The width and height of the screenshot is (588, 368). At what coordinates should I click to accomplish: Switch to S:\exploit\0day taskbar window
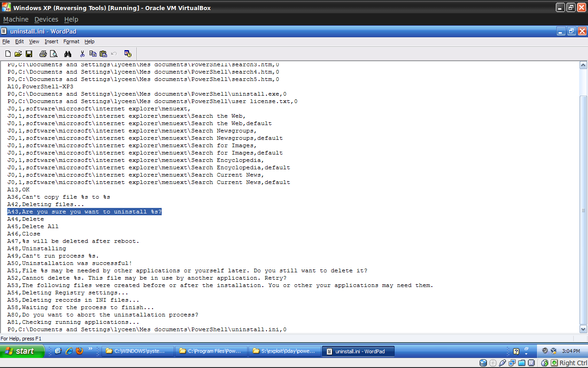[x=285, y=351]
